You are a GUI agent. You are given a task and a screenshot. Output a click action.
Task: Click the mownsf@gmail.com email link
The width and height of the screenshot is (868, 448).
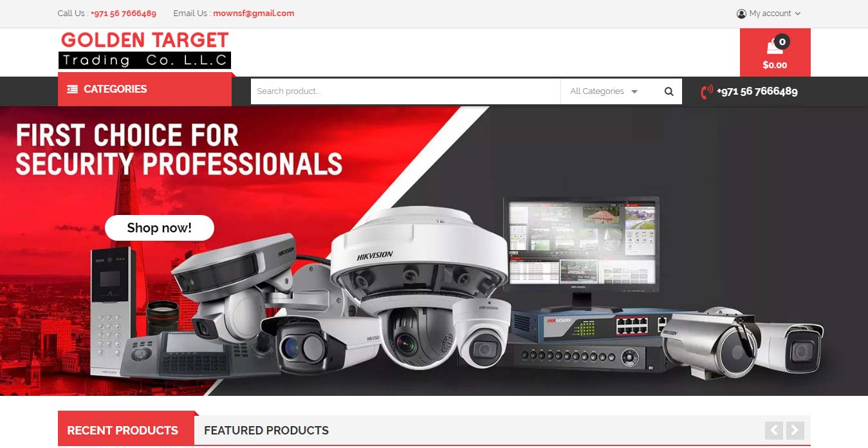(x=254, y=14)
